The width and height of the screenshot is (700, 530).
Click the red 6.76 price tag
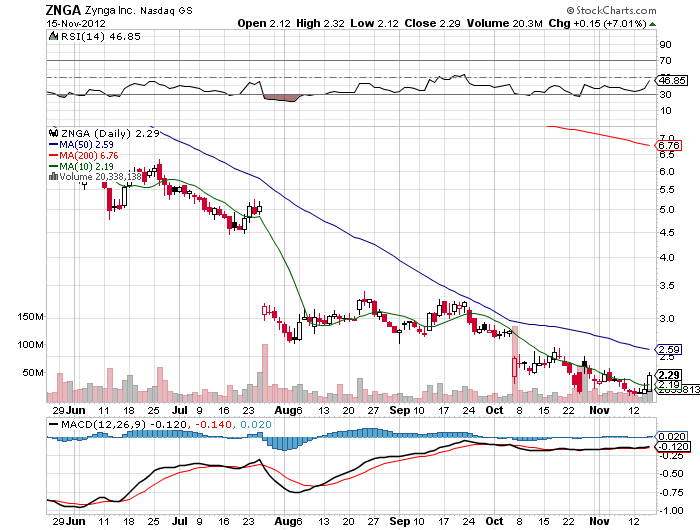[x=668, y=145]
